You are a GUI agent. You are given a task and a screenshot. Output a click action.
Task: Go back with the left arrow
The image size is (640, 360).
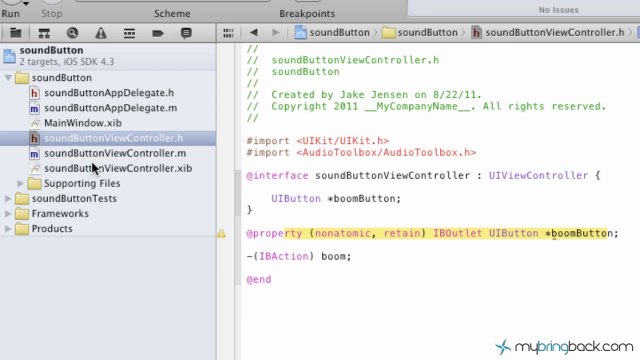[x=253, y=32]
